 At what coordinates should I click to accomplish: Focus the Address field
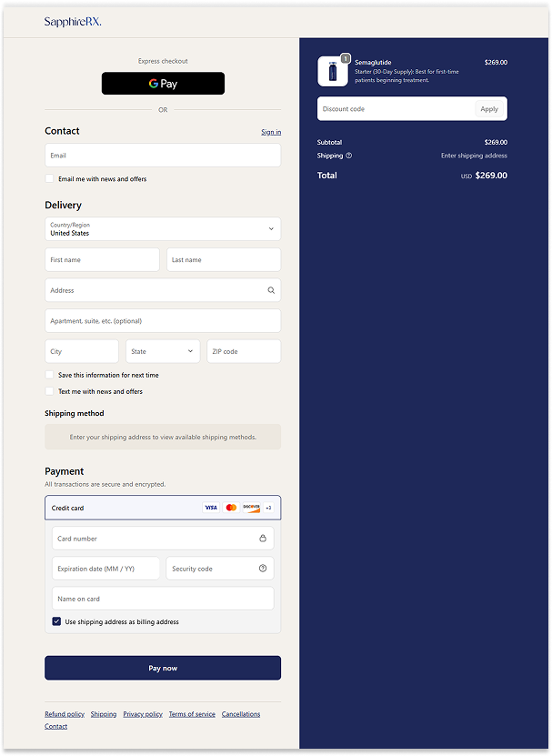[x=163, y=290]
